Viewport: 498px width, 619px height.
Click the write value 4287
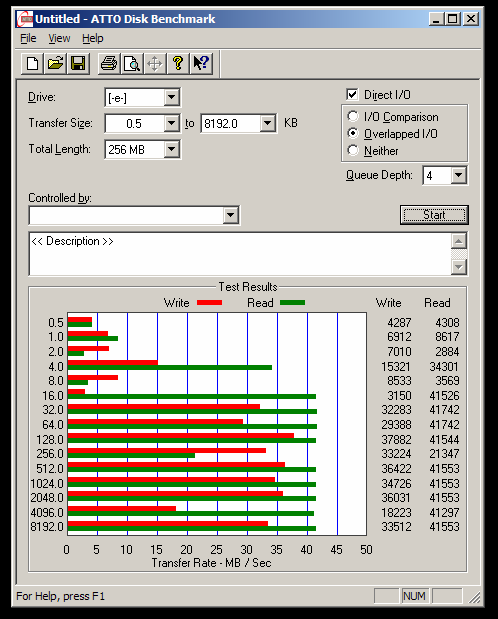[x=399, y=323]
